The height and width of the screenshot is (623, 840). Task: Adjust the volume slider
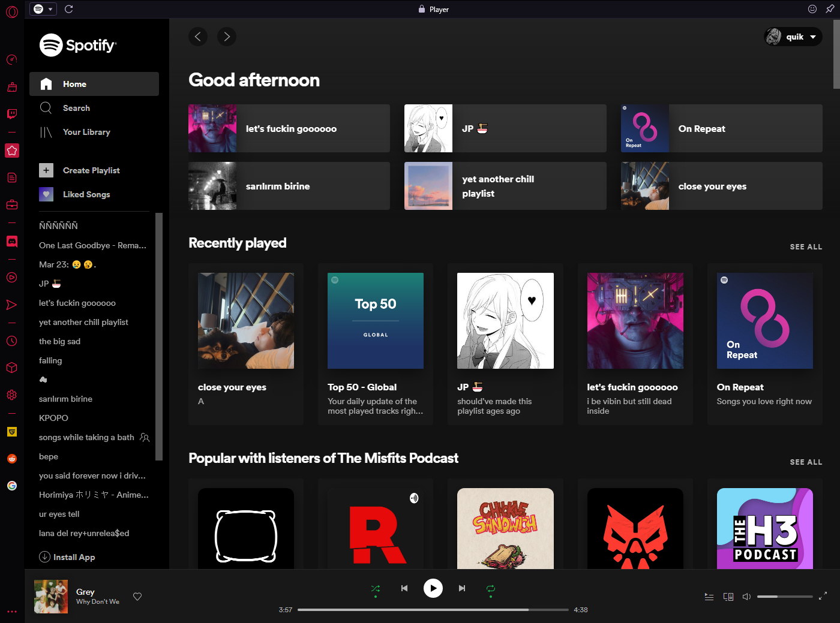tap(785, 597)
